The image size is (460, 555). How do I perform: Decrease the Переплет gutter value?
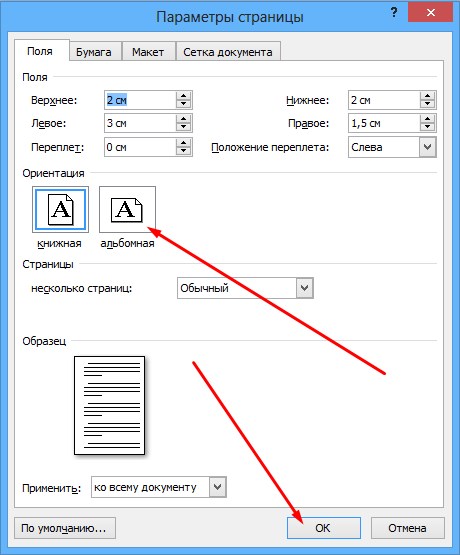pyautogui.click(x=184, y=151)
